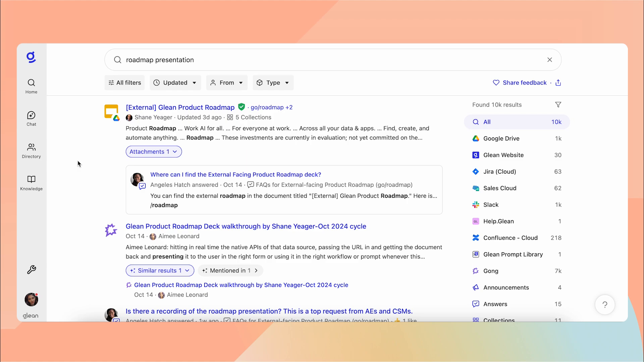Open the Updated filter dropdown
644x362 pixels.
(x=175, y=82)
